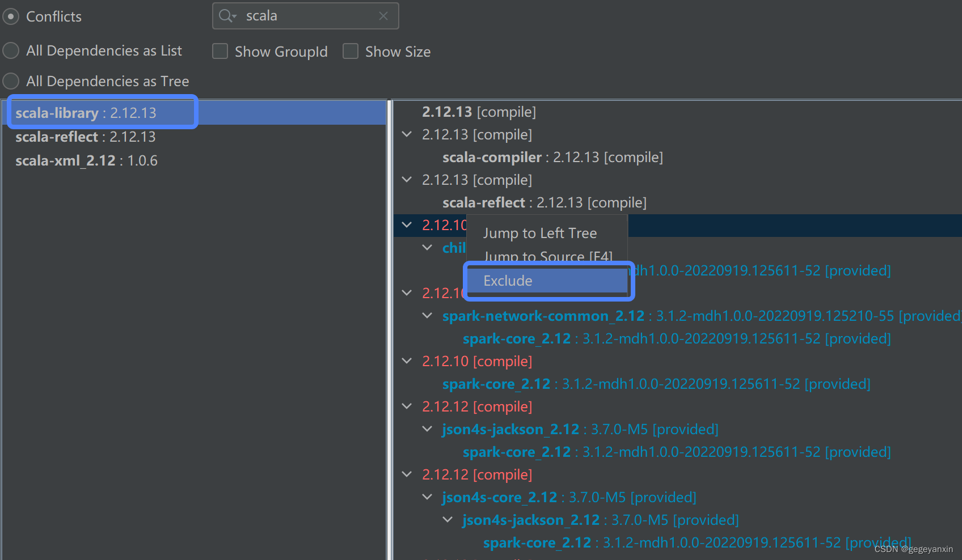Collapse the 2.12.12 node above json4s-jackson_2.12 : 3.7.0-M5
The image size is (962, 560).
pos(407,406)
